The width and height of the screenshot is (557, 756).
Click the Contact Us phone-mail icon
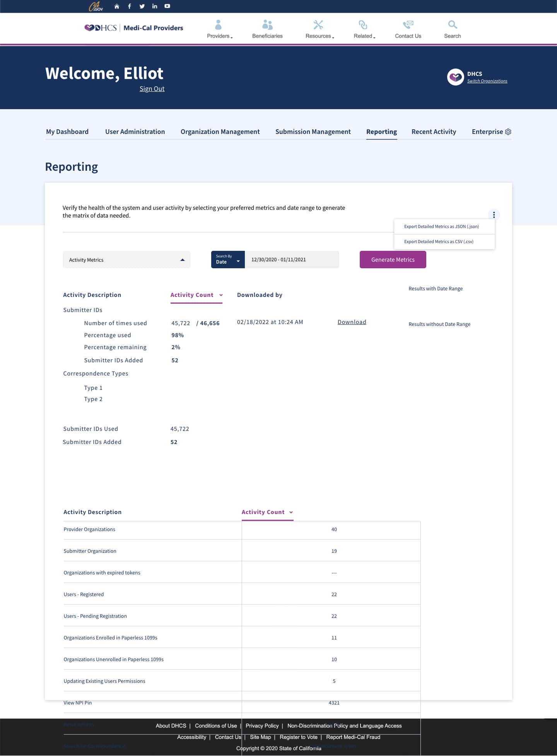408,25
